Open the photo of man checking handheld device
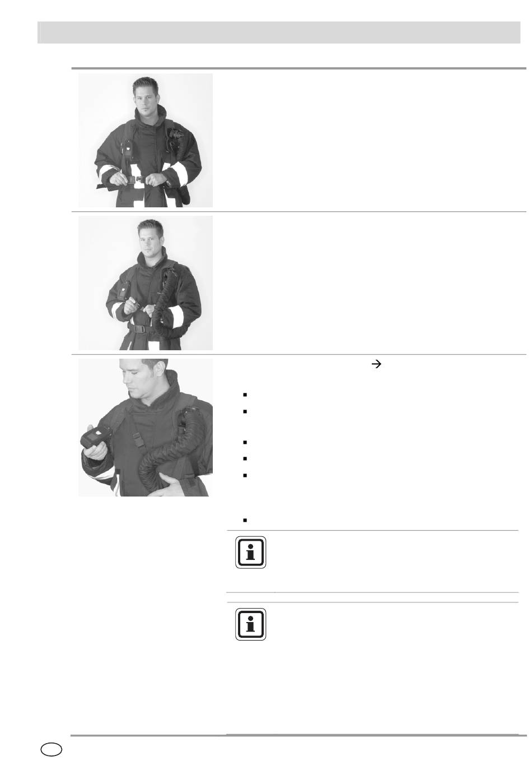The height and width of the screenshot is (770, 532). click(145, 428)
